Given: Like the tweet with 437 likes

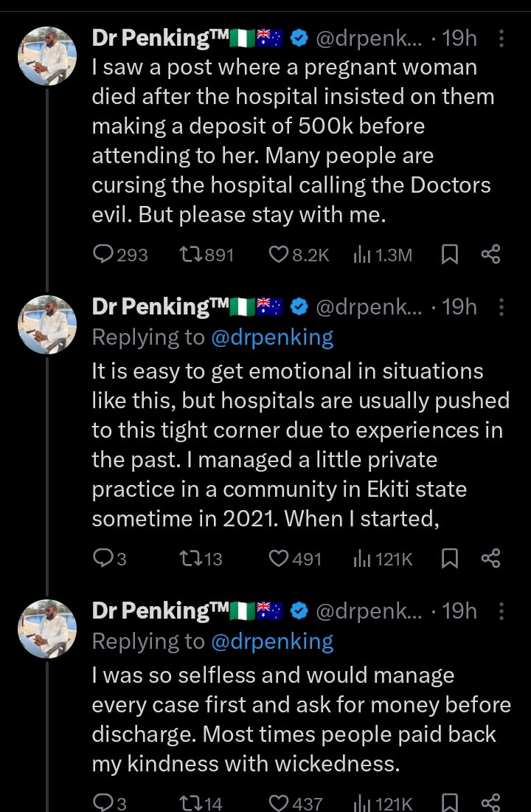Looking at the screenshot, I should 278,803.
